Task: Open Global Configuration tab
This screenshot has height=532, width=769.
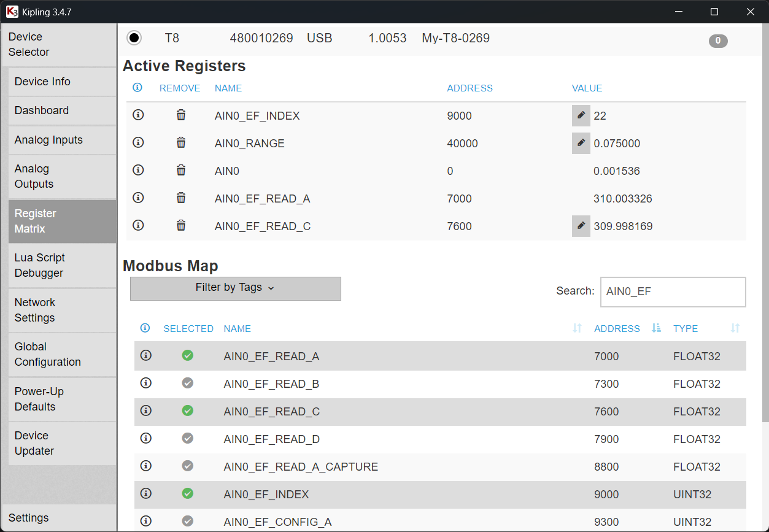Action: (x=62, y=355)
